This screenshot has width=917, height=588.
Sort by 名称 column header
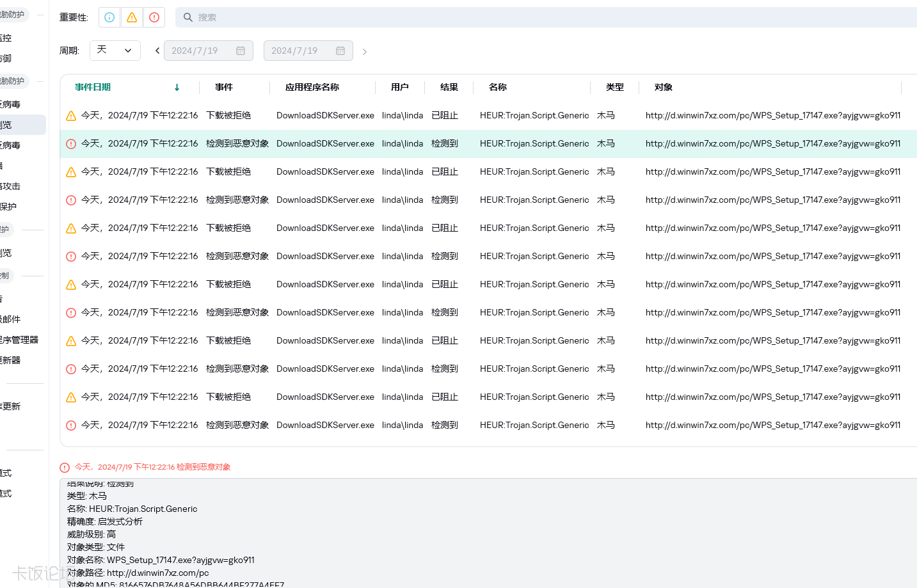(498, 87)
